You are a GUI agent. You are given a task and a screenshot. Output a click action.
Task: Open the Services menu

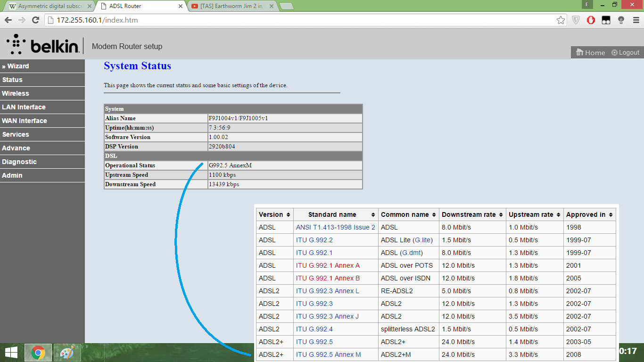click(x=42, y=134)
